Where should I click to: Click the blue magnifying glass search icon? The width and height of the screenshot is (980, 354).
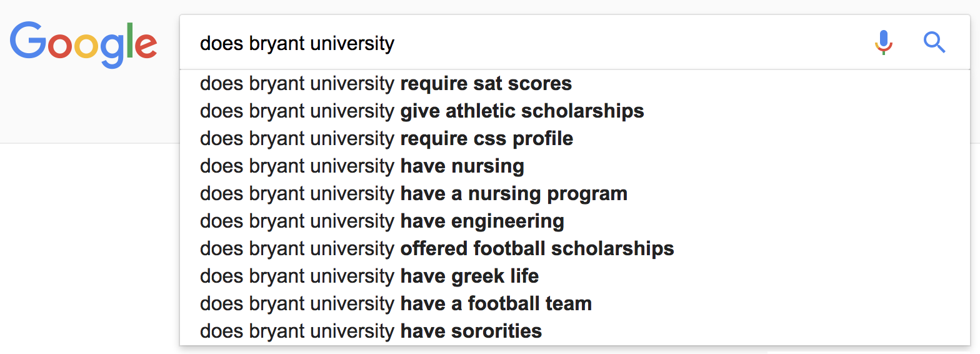[934, 43]
